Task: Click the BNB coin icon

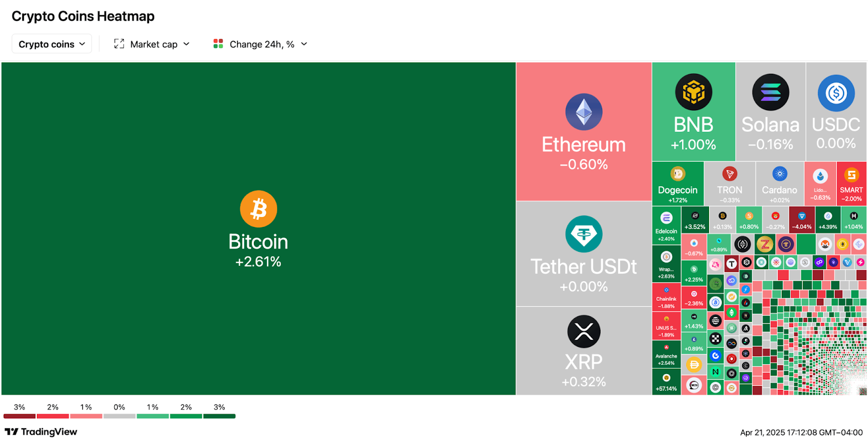Action: click(693, 92)
